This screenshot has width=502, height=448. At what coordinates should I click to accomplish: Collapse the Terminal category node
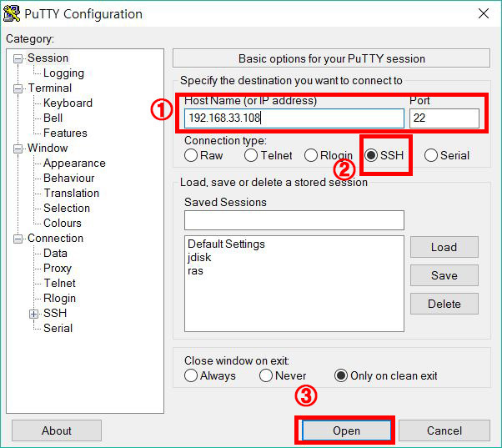point(18,88)
